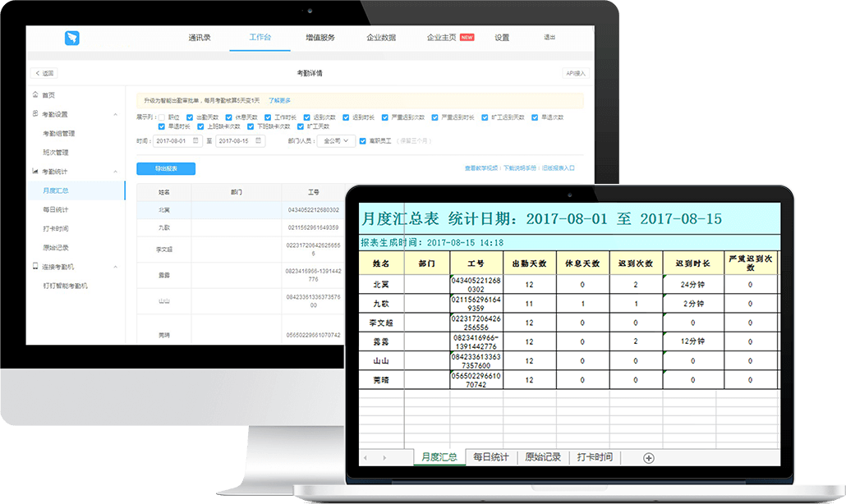The width and height of the screenshot is (846, 504).
Task: Uncheck the 出勤天数 column checkbox
Action: (x=190, y=117)
